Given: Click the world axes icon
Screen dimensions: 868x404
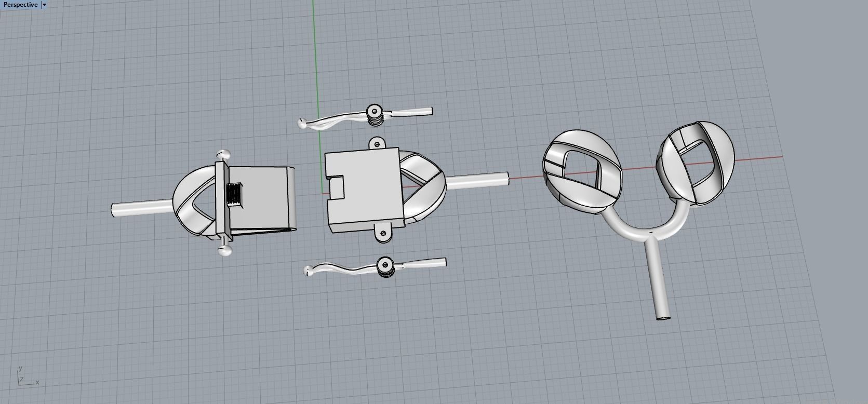Looking at the screenshot, I should (x=27, y=375).
